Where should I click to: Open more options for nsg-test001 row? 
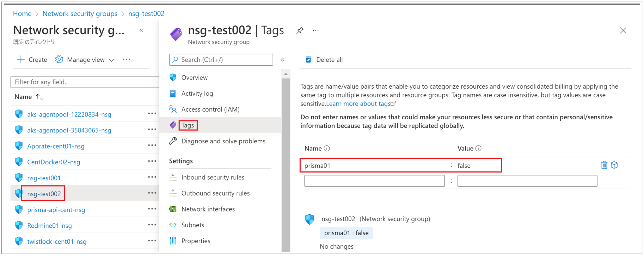(152, 177)
